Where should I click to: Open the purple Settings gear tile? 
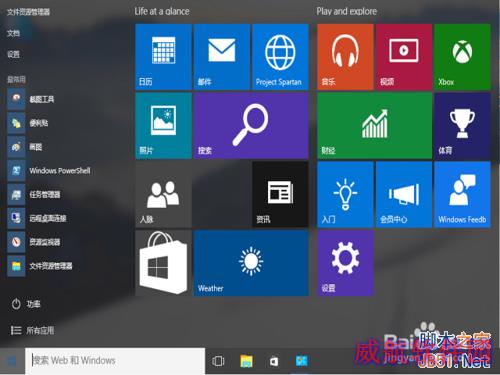[345, 263]
